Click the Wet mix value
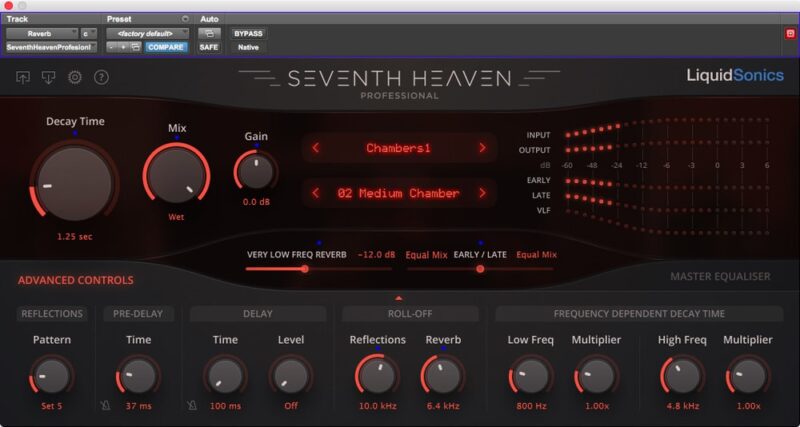The image size is (800, 427). [177, 217]
